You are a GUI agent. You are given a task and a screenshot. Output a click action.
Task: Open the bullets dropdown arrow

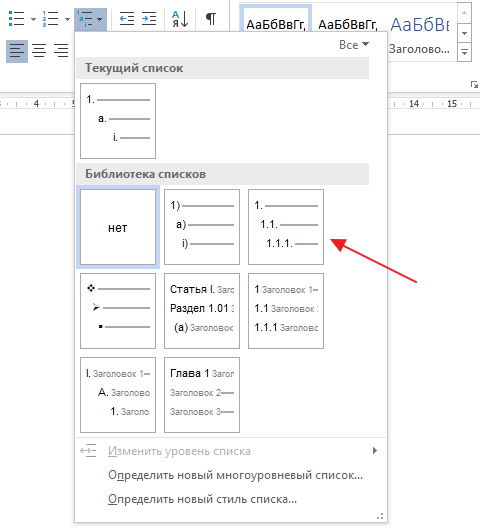(33, 19)
